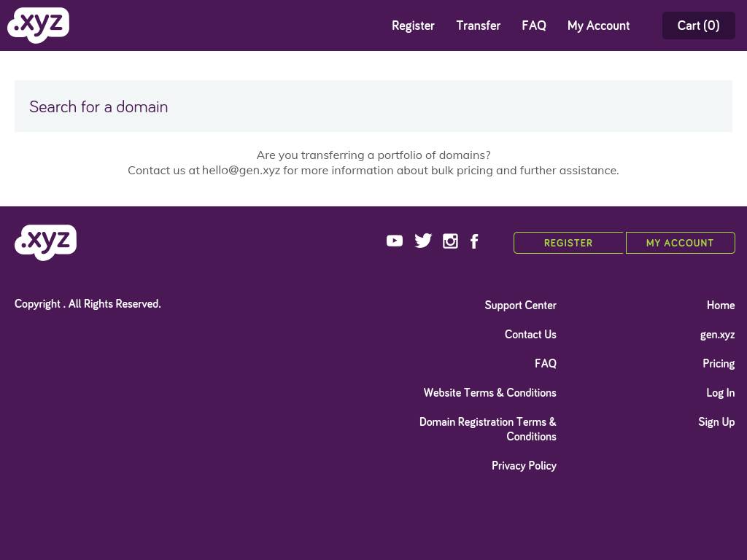Open the YouTube social icon
This screenshot has height=560, width=747.
395,241
